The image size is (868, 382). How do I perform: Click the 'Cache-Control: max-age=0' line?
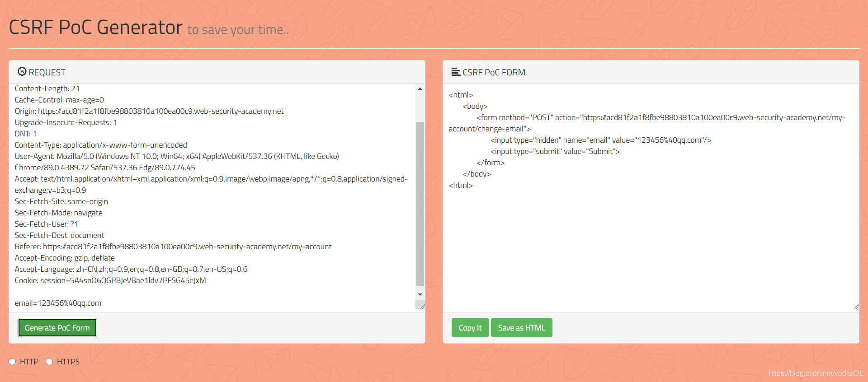59,100
